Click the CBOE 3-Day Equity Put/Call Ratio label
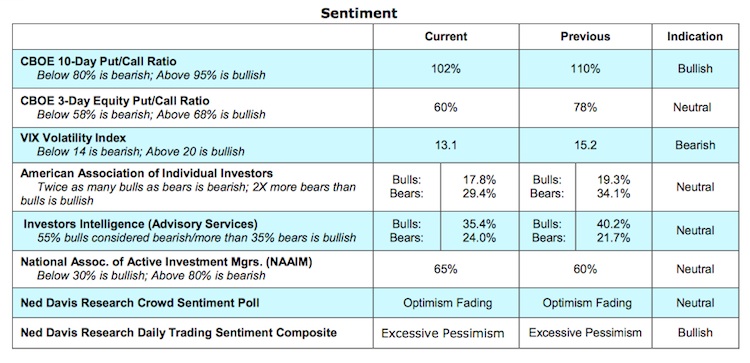Image resolution: width=750 pixels, height=363 pixels. point(115,101)
